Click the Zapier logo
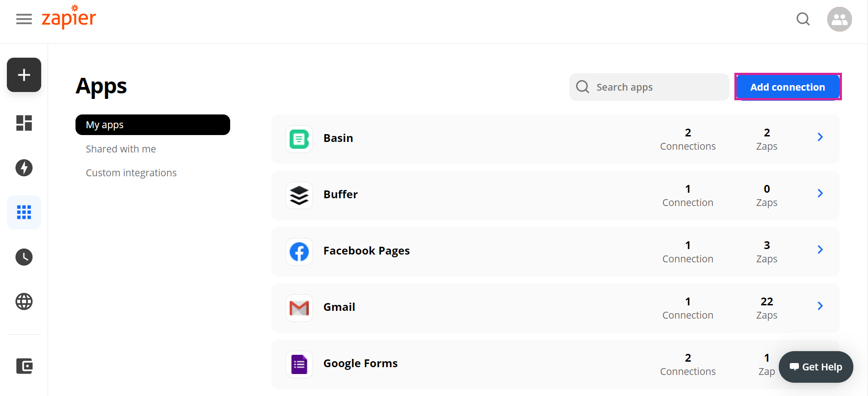The image size is (868, 396). [69, 18]
